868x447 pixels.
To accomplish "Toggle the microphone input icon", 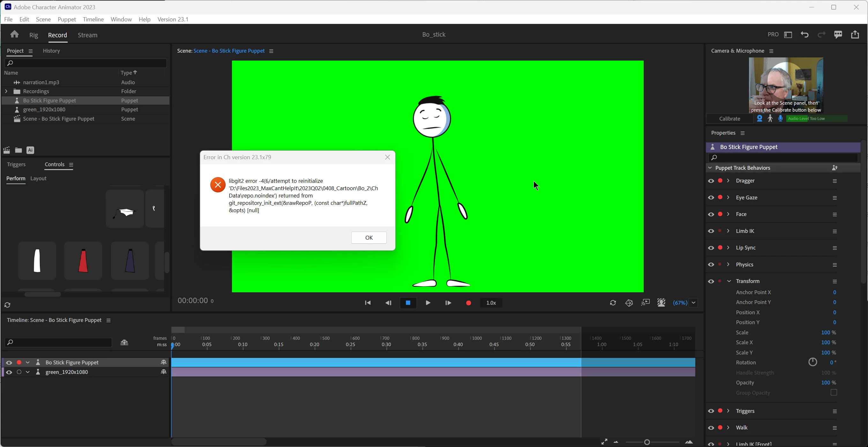I will point(780,119).
